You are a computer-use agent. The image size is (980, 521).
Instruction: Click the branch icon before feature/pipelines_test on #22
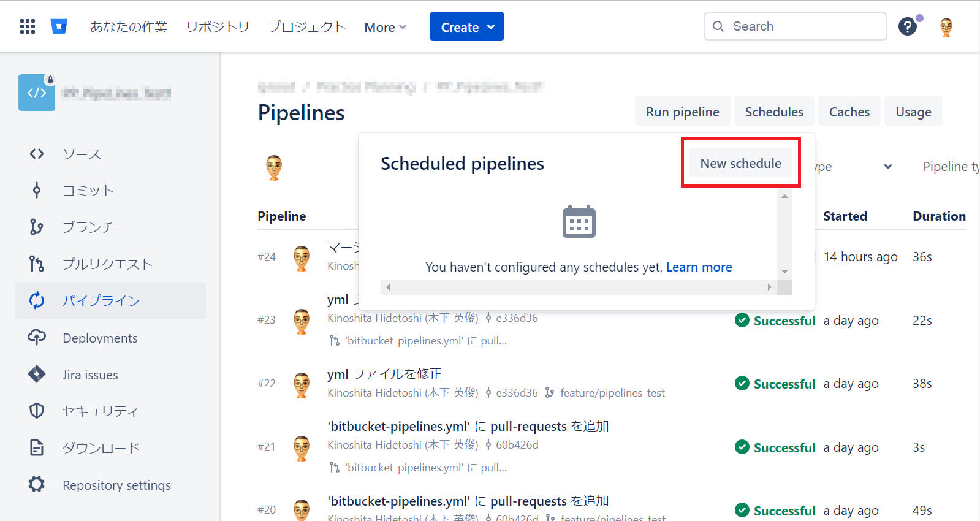tap(550, 392)
